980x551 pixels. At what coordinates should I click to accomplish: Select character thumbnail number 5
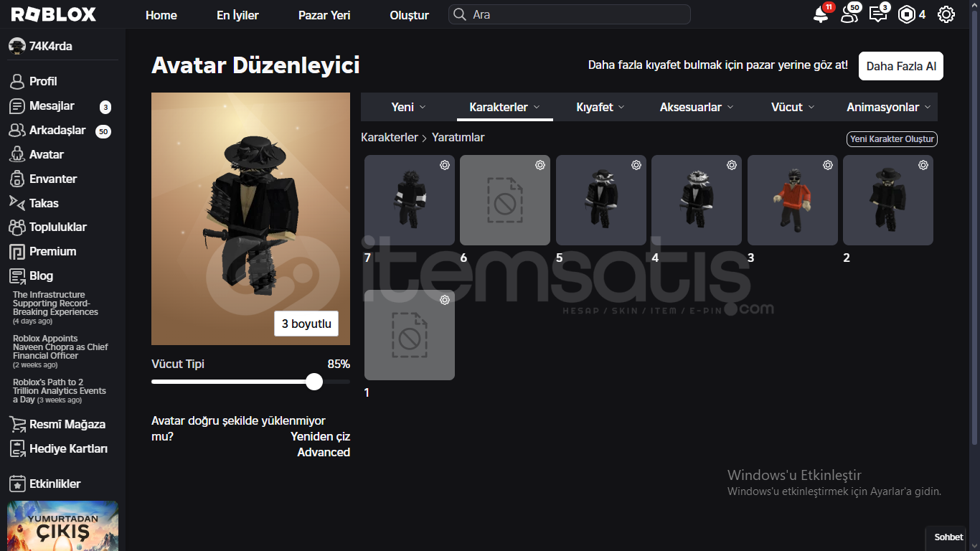pos(601,200)
